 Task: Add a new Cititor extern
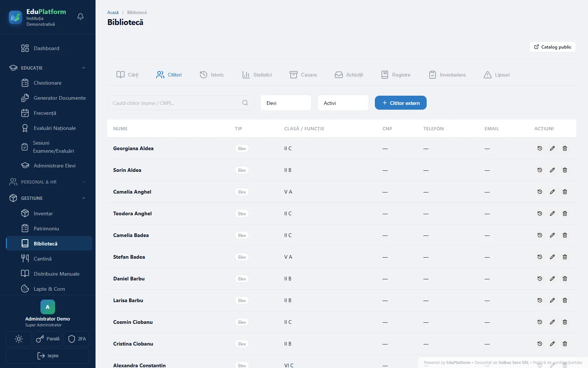coord(401,103)
